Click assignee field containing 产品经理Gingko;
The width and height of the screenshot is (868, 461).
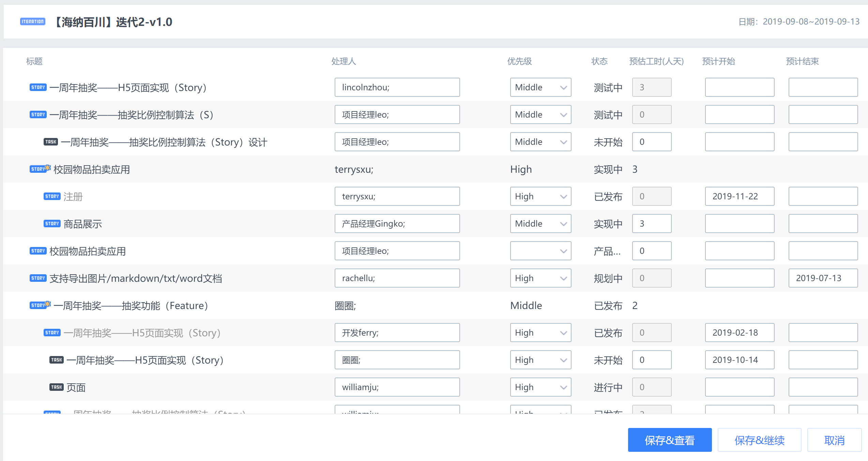[397, 224]
